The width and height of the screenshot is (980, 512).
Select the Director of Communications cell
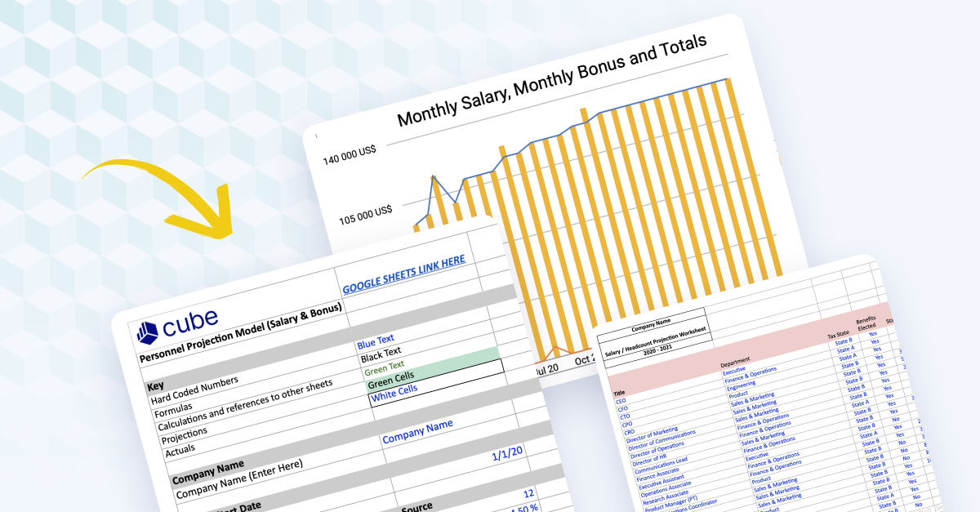pos(662,441)
